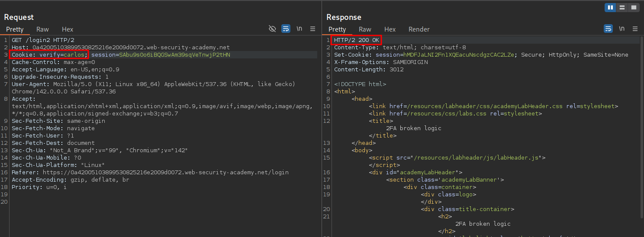
Task: Toggle word wrap icon in Request panel
Action: click(286, 29)
